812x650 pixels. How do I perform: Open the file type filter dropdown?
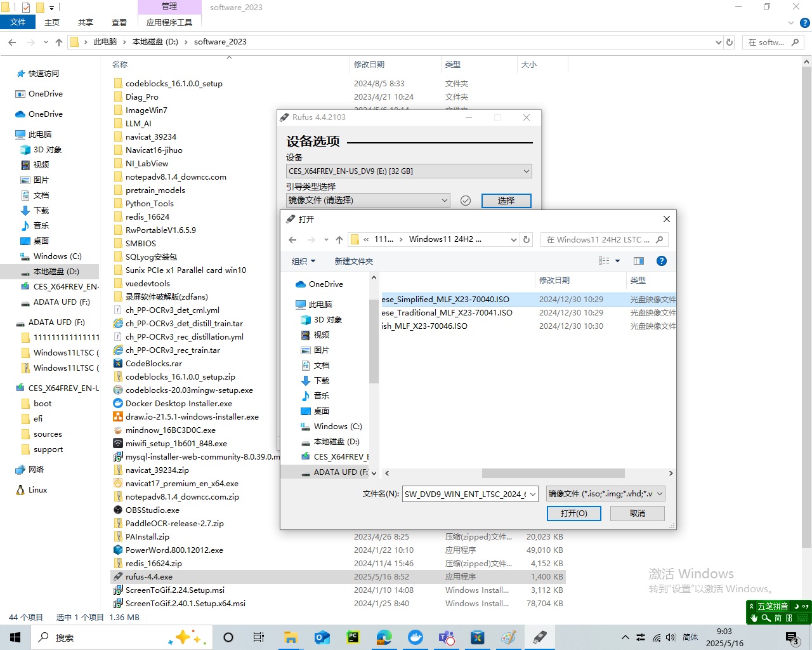[606, 494]
